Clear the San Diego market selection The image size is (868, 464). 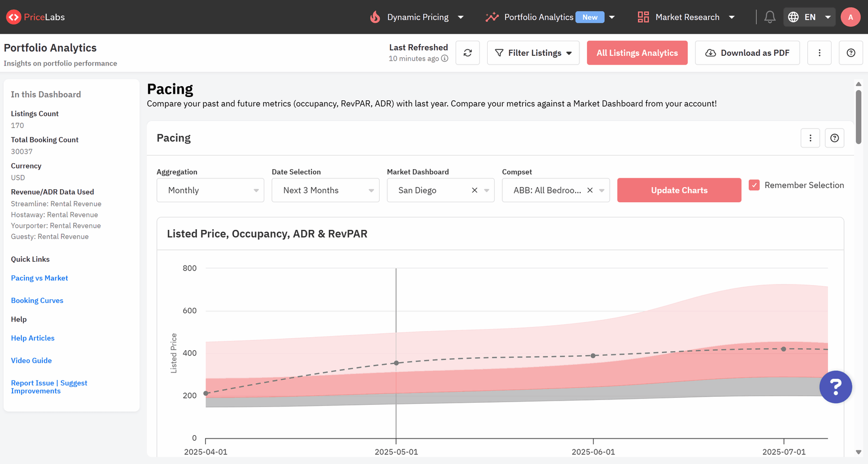pos(475,190)
